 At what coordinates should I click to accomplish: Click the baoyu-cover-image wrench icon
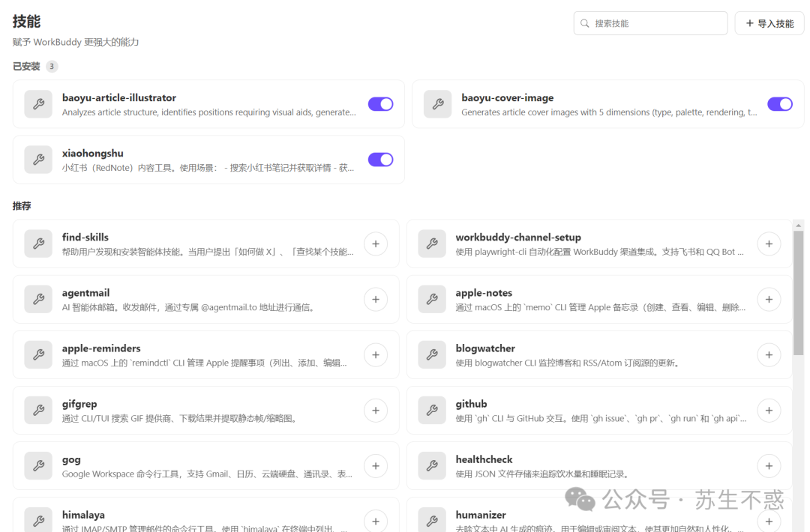(437, 104)
